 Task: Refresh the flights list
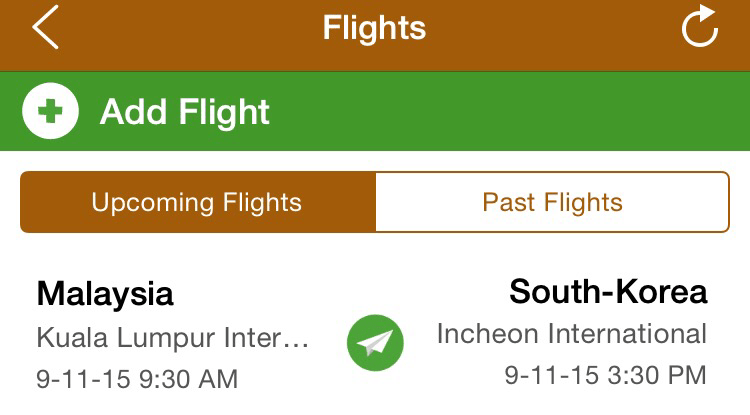click(700, 28)
